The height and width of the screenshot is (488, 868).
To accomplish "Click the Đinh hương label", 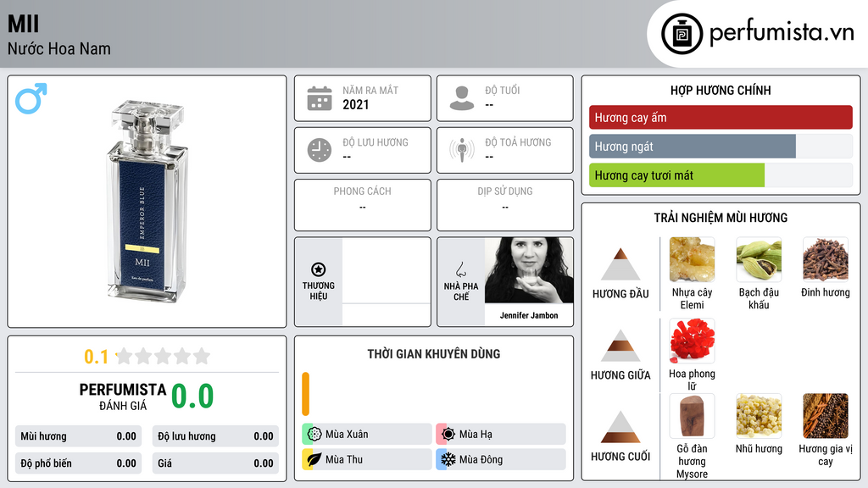I will [x=826, y=292].
